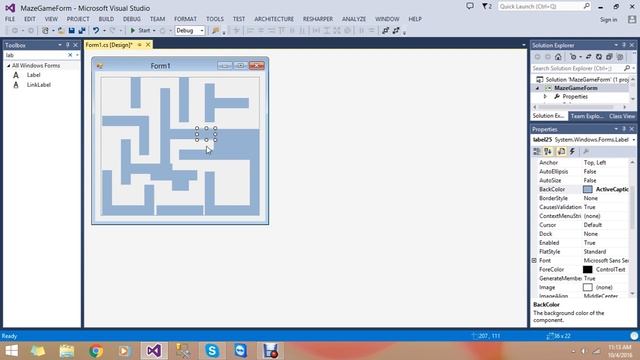Viewport: 640px width, 360px height.
Task: Pick the LinkLabel control in the Toolbox
Action: [x=38, y=85]
